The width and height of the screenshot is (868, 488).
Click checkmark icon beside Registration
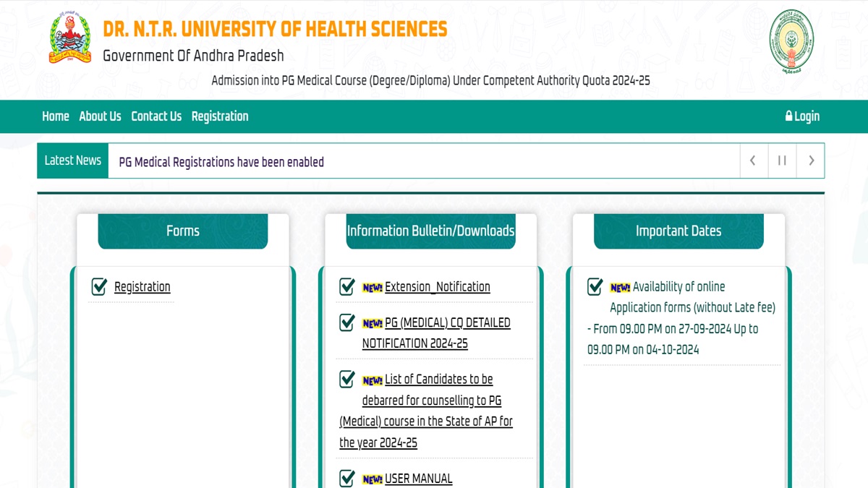[x=100, y=287]
